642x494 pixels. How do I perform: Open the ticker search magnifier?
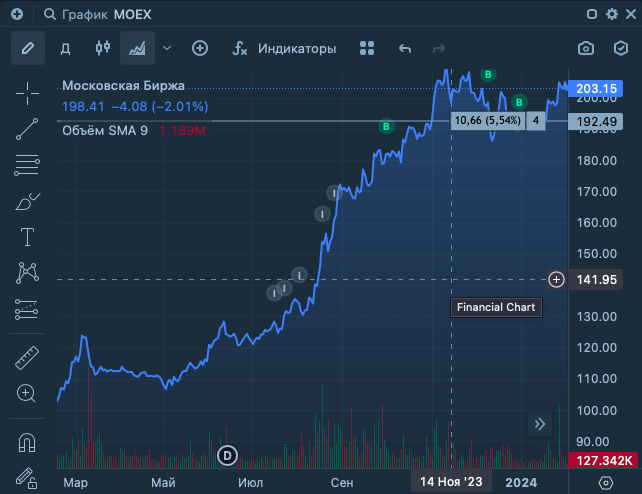pos(50,14)
